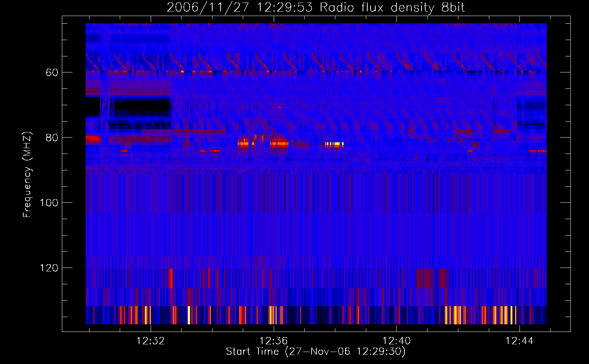Click the 'Frequency (MHZ)' axis label
589x364 pixels.
coord(27,174)
